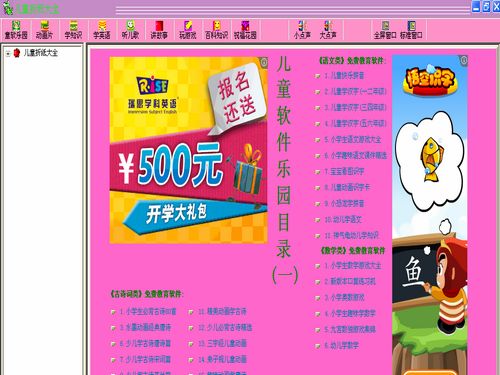
Task: Select the 学知识 toolbar icon
Action: [73, 30]
